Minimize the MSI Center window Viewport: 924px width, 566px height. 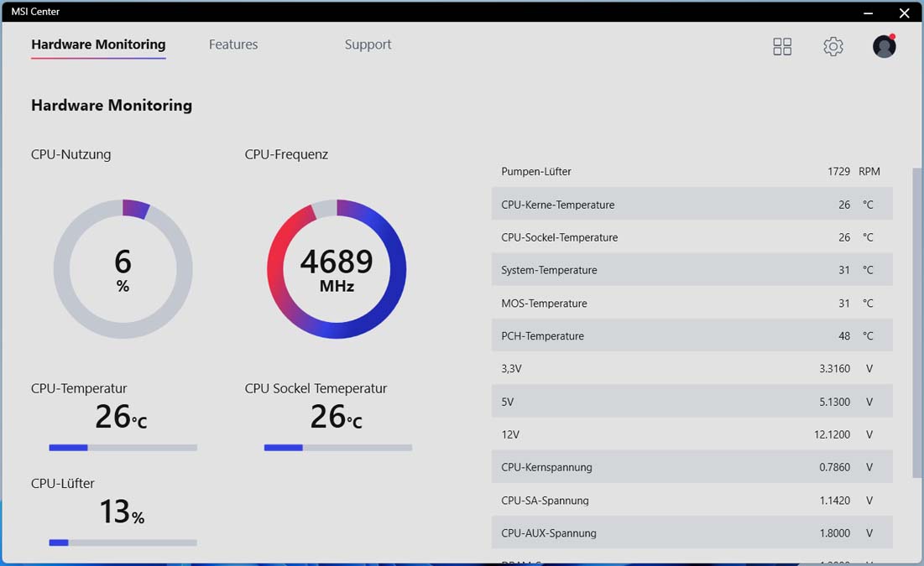[868, 13]
